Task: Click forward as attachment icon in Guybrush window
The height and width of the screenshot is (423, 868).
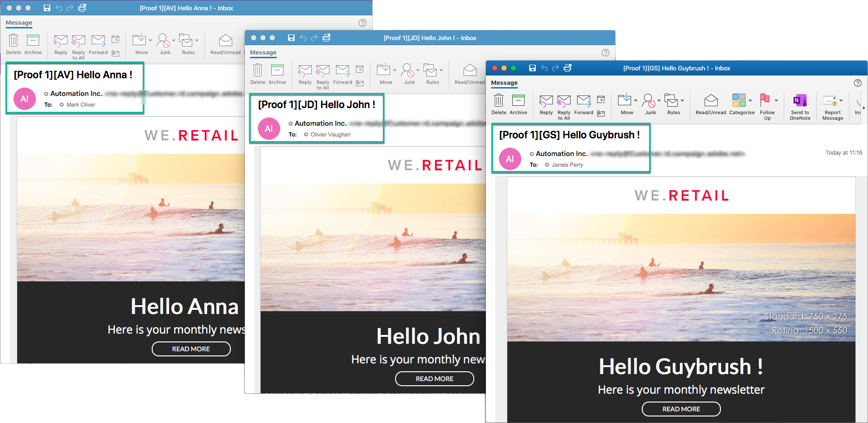Action: [601, 113]
